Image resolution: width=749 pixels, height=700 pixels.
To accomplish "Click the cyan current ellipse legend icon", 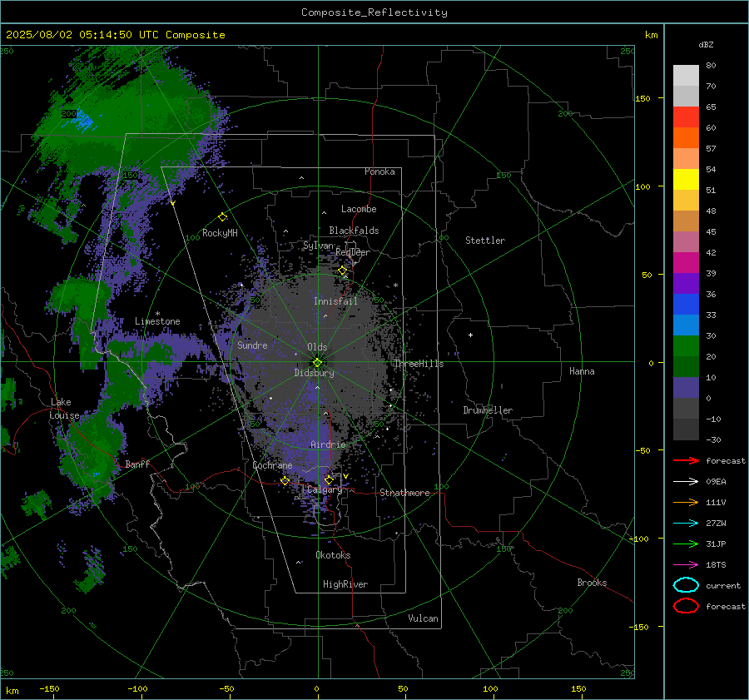I will click(x=686, y=585).
